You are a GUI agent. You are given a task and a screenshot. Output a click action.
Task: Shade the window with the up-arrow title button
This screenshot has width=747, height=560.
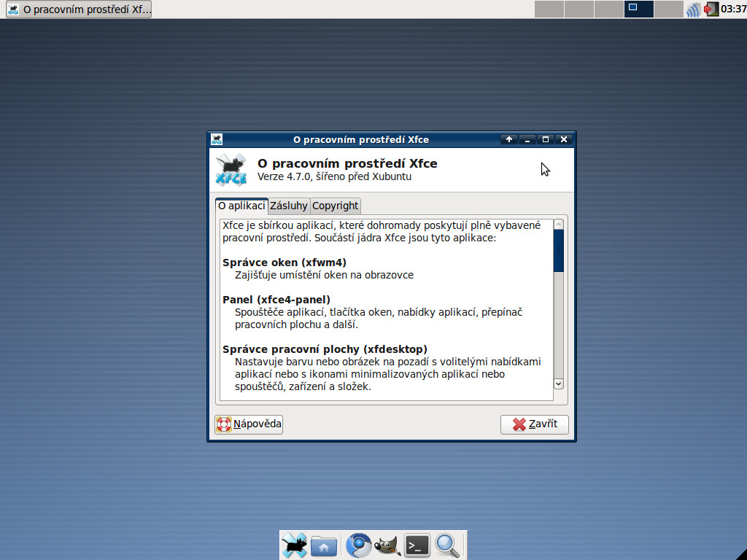pos(508,139)
